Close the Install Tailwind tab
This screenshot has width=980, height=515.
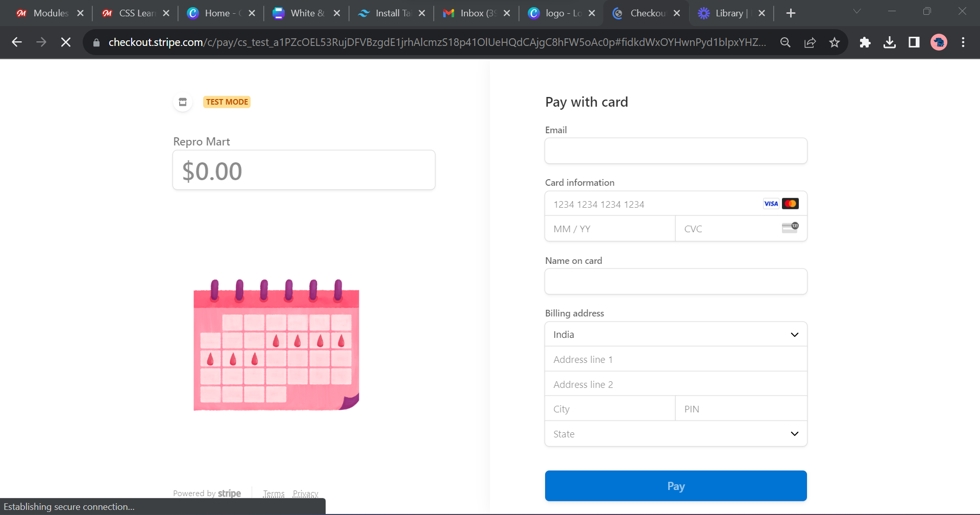click(422, 13)
